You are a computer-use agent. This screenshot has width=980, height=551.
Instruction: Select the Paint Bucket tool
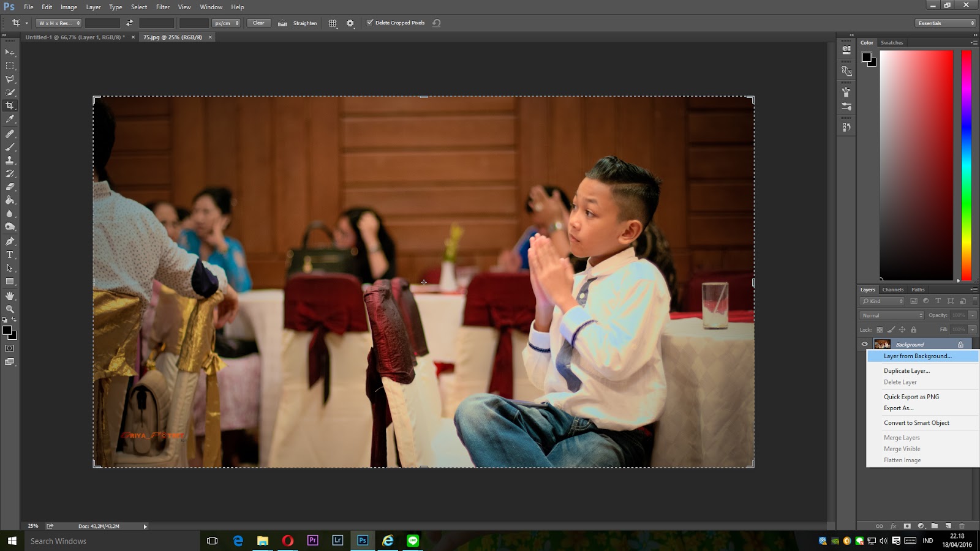(x=10, y=200)
